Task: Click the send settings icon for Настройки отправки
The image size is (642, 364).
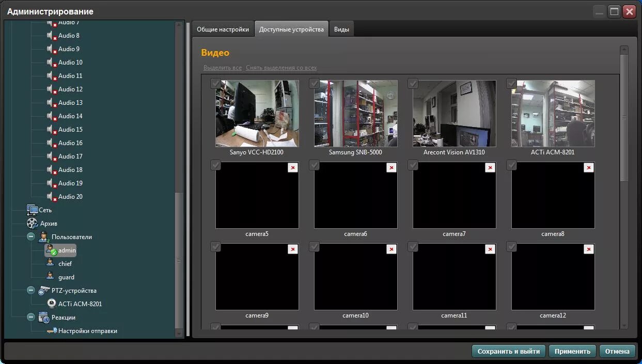Action: (x=52, y=331)
